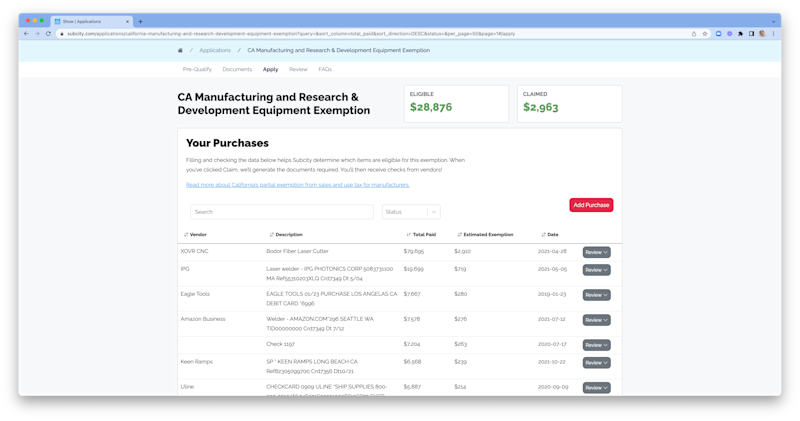The height and width of the screenshot is (421, 800).
Task: Expand Review menu for IPG row
Action: (x=596, y=270)
